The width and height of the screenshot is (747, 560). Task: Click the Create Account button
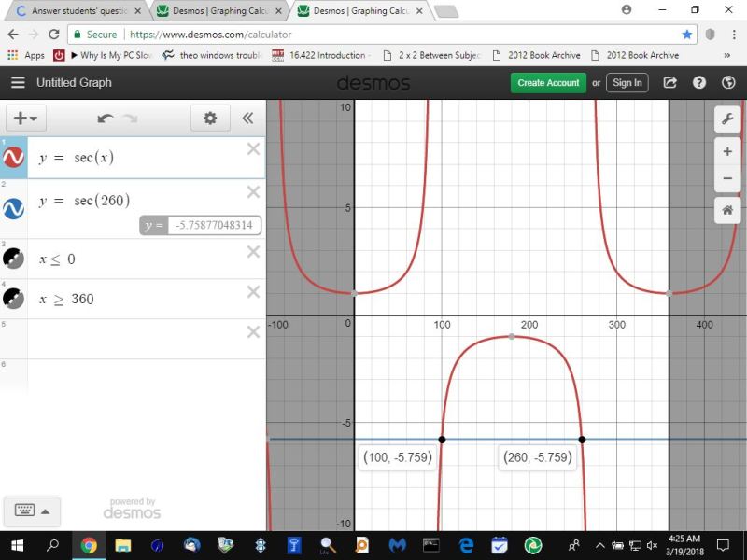point(548,83)
